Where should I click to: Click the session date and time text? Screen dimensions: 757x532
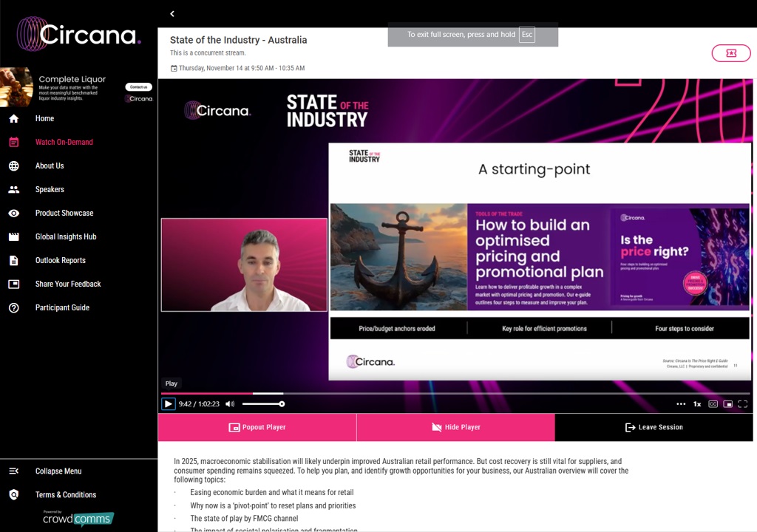pyautogui.click(x=242, y=68)
